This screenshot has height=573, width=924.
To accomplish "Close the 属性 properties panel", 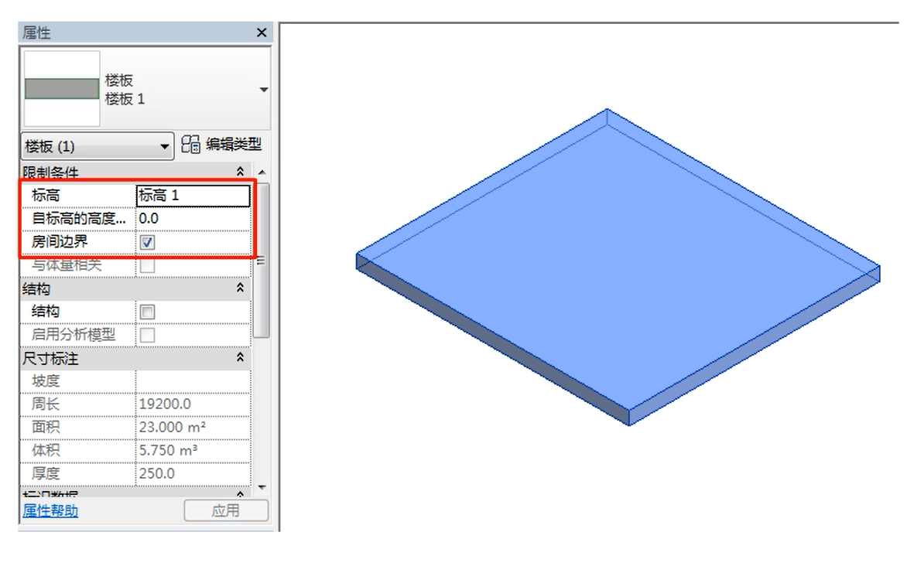I will point(262,32).
